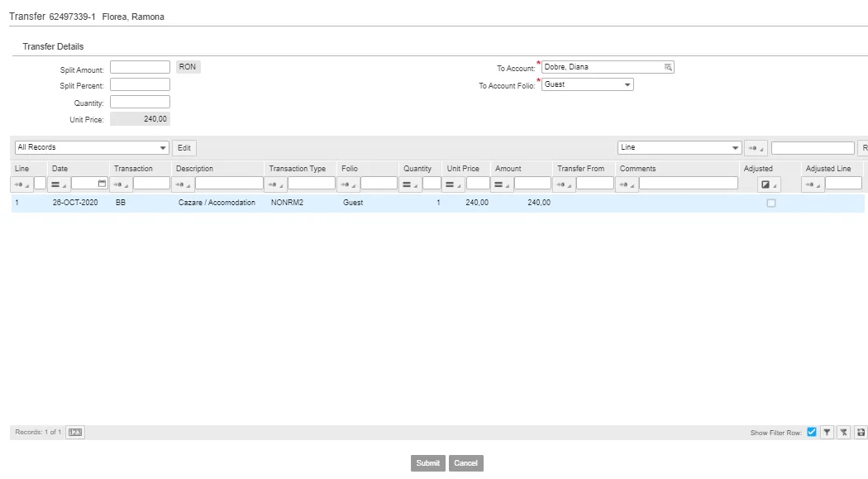Open the Folio column filter operator

click(x=348, y=184)
